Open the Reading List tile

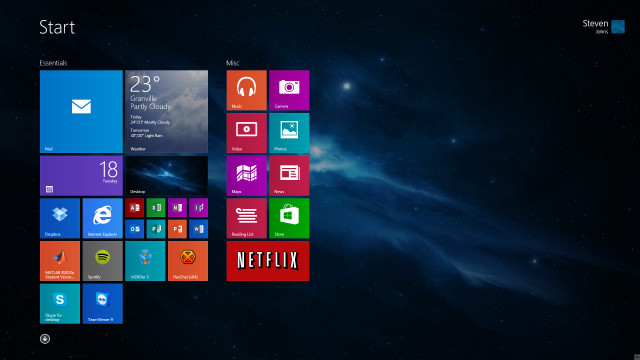pyautogui.click(x=247, y=218)
